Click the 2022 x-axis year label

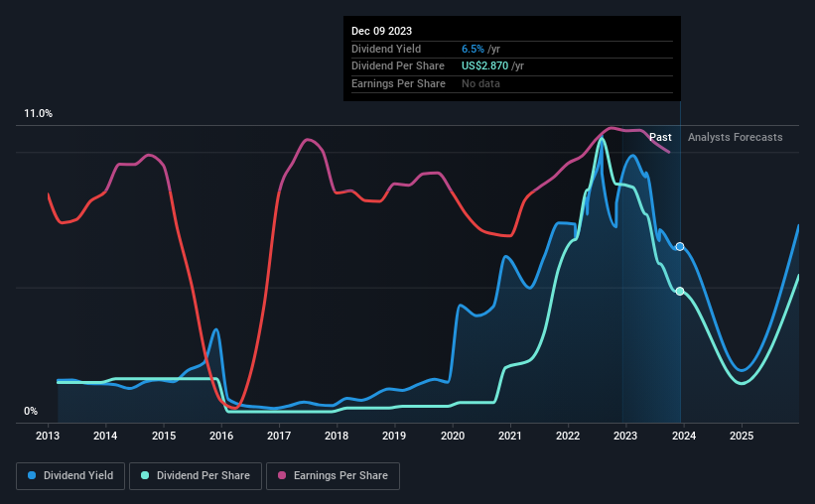click(568, 436)
